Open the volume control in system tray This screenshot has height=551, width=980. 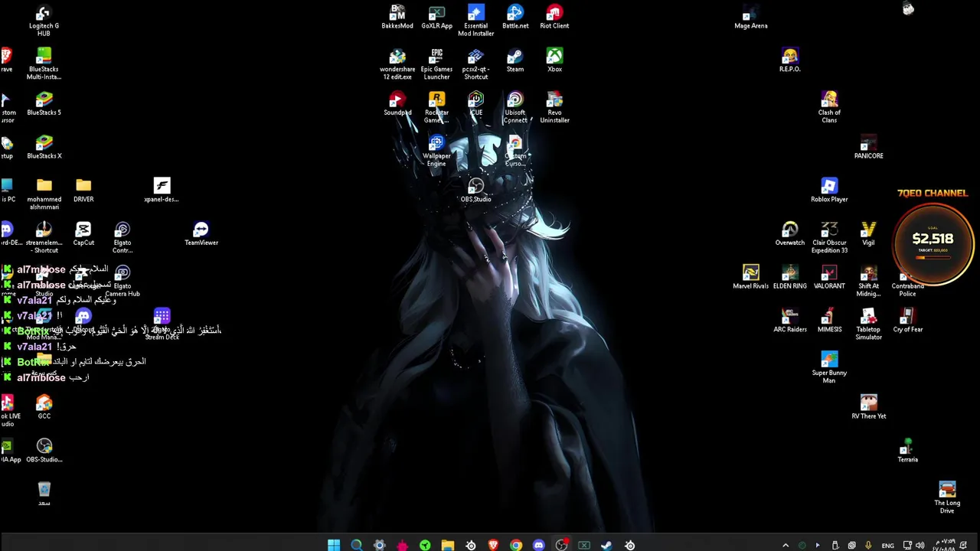coord(920,545)
